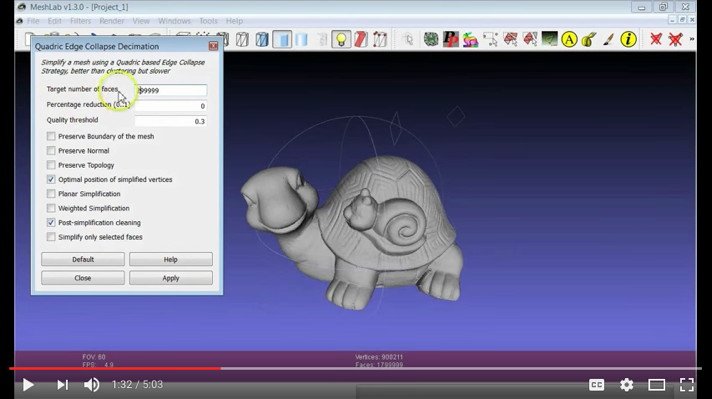Enable Preserve Boundary of the mesh
Image resolution: width=712 pixels, height=399 pixels.
(51, 136)
